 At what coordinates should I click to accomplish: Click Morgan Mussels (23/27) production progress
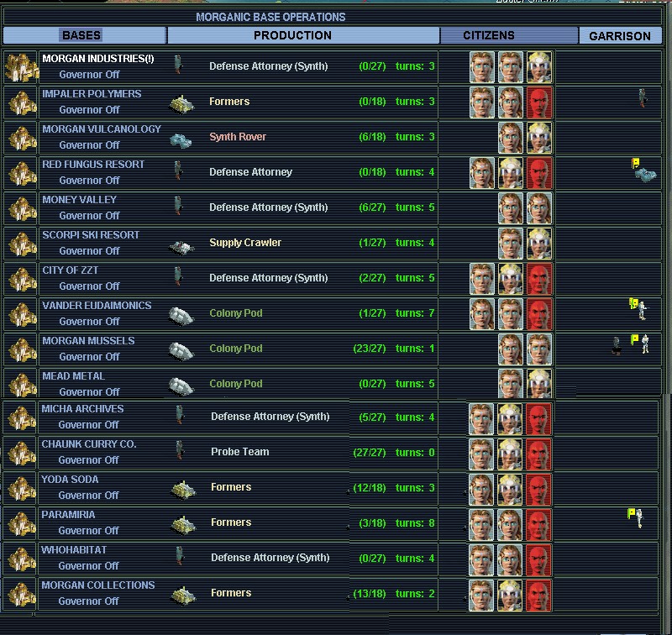[370, 349]
